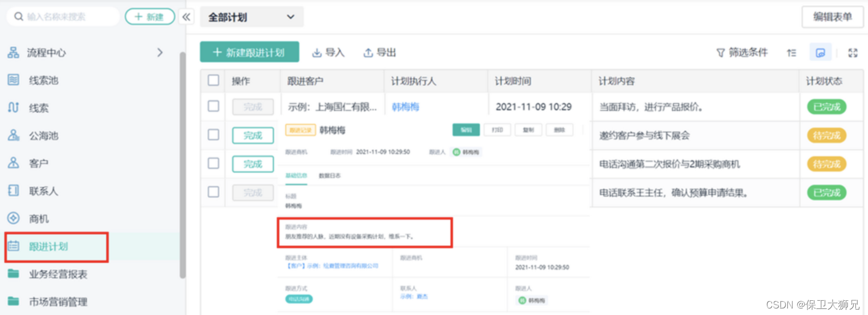The image size is (868, 315).
Task: Collapse the sidebar with the double-chevron icon
Action: click(x=186, y=17)
